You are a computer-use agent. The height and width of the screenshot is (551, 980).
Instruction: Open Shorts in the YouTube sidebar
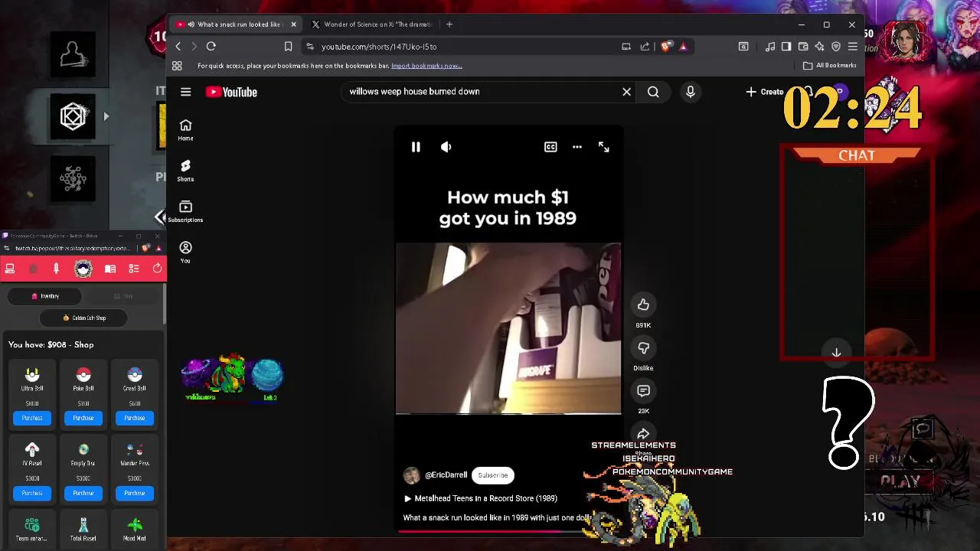pyautogui.click(x=185, y=171)
